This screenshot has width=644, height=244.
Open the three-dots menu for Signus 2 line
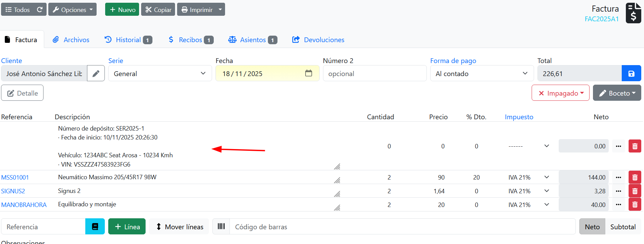618,191
